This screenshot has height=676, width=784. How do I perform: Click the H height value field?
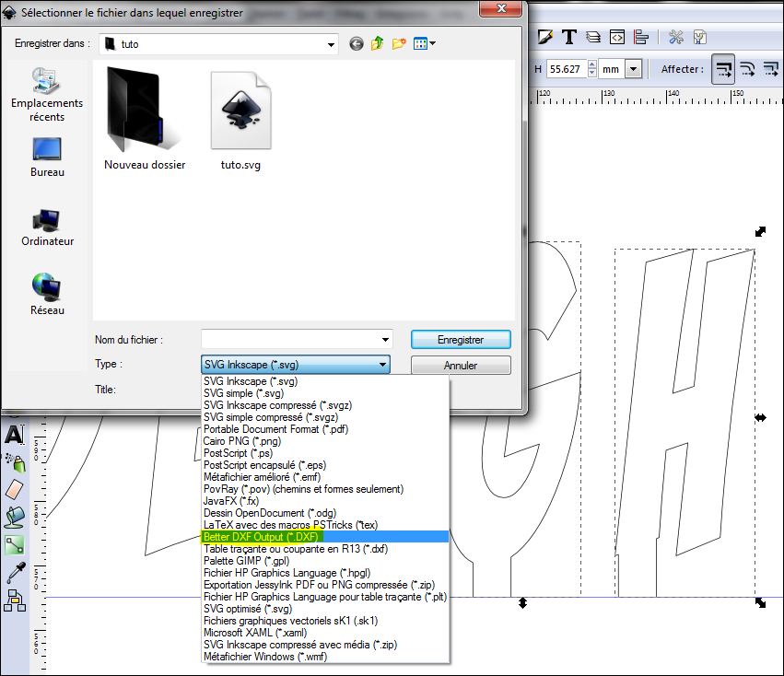tap(567, 69)
